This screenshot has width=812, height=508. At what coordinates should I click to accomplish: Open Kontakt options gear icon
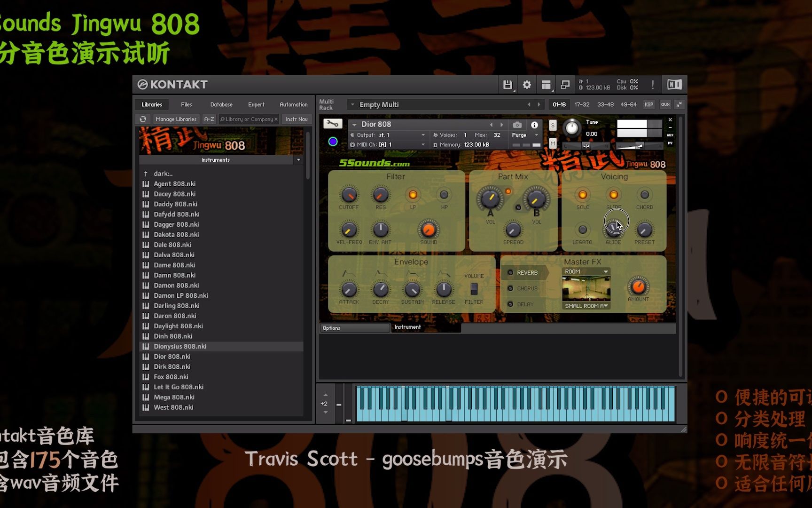pos(527,85)
